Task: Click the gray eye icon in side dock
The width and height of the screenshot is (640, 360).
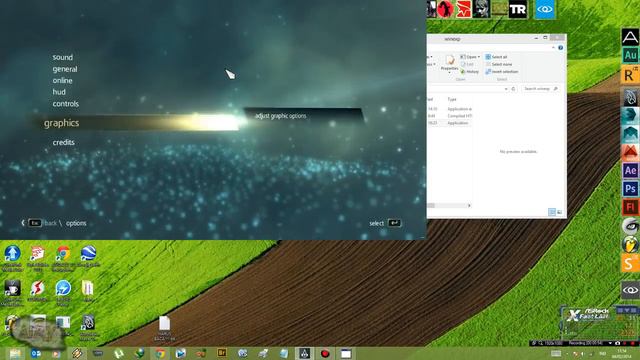Action: coord(630,290)
